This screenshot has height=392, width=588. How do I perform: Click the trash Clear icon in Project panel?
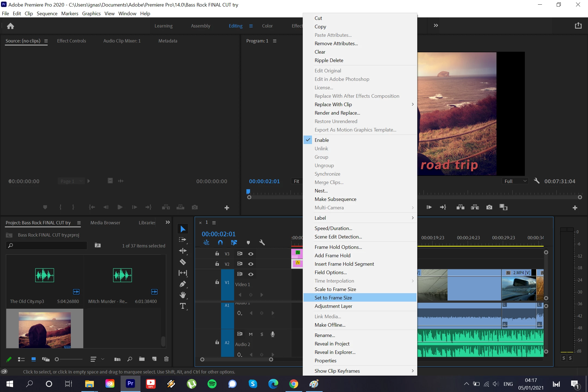(x=166, y=359)
